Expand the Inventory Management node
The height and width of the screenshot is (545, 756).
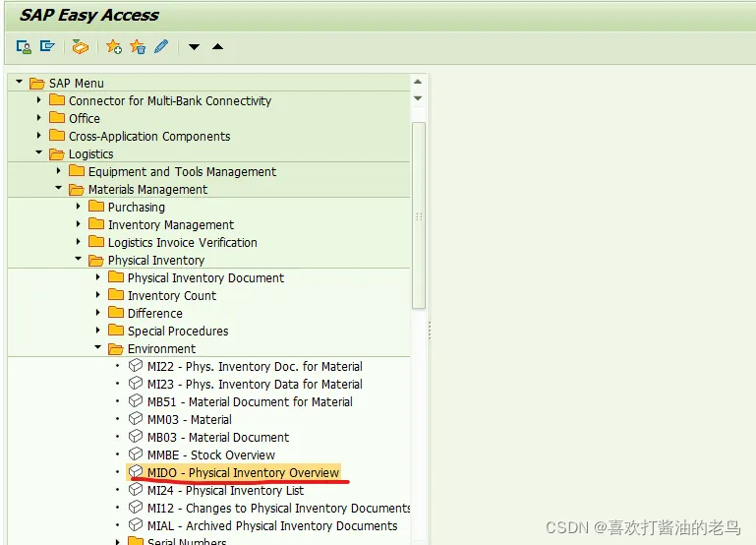click(78, 223)
